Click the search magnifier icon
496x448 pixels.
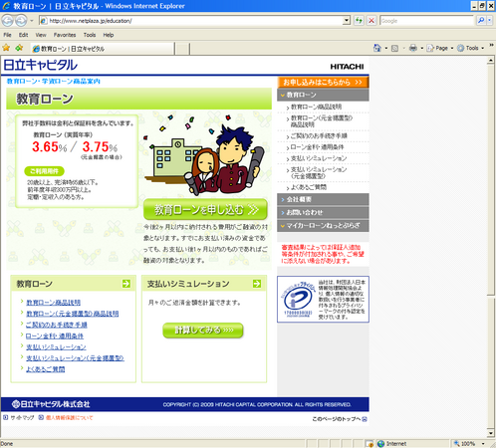(x=481, y=21)
